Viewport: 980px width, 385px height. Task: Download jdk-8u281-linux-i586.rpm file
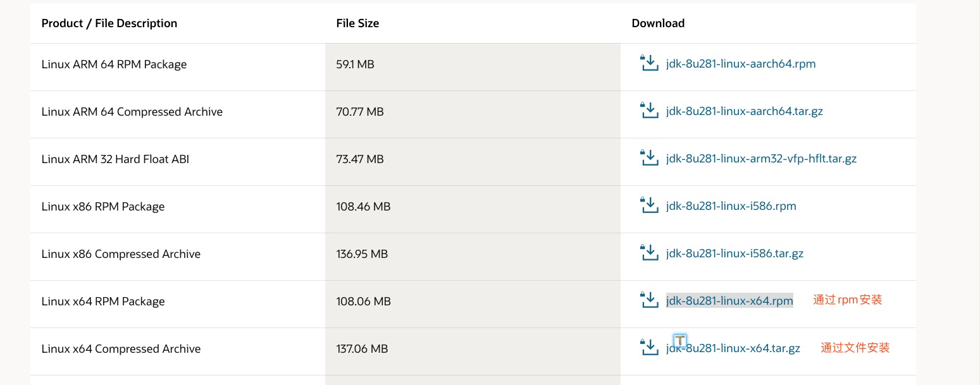(731, 206)
